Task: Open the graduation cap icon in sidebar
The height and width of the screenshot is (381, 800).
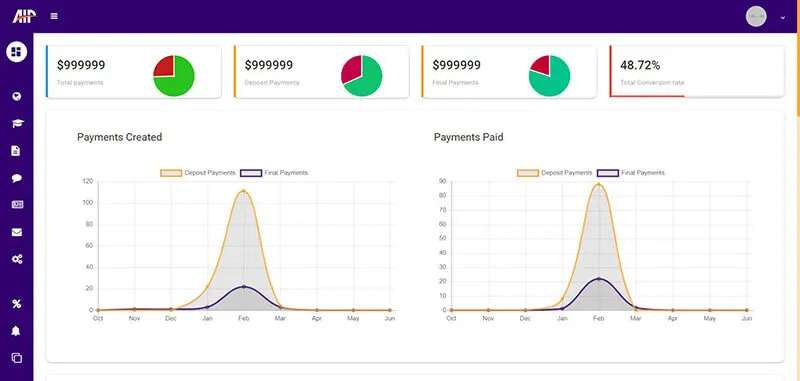Action: [x=17, y=123]
